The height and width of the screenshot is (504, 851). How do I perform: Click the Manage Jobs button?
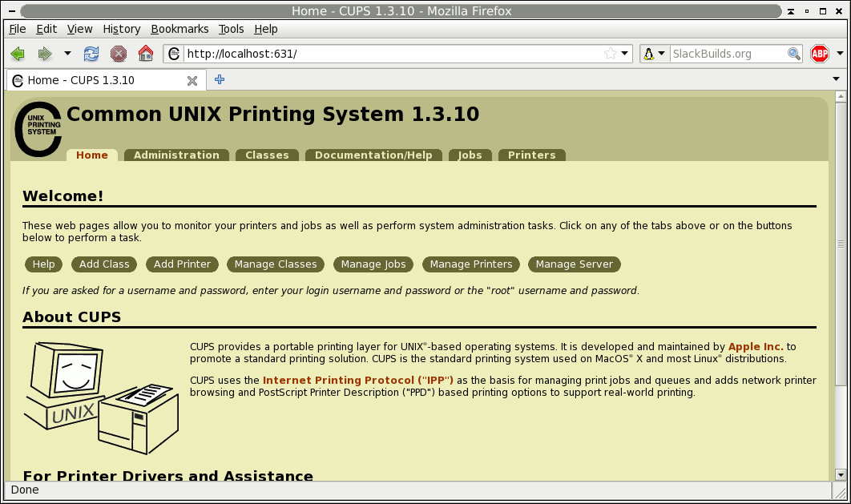[x=373, y=264]
